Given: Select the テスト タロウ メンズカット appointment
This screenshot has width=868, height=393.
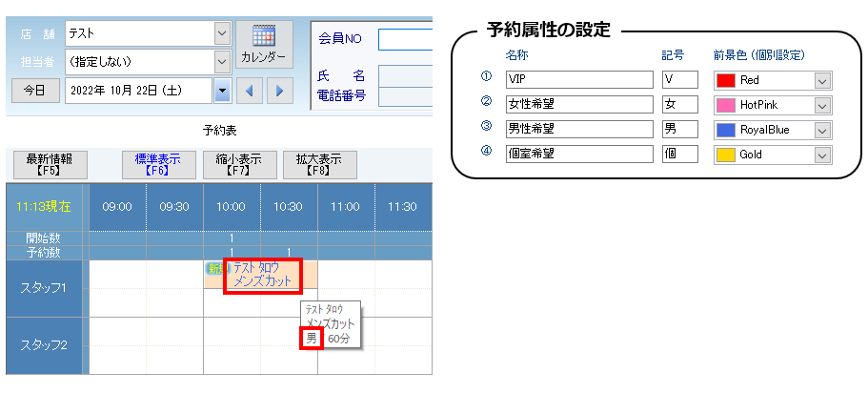Looking at the screenshot, I should tap(263, 275).
